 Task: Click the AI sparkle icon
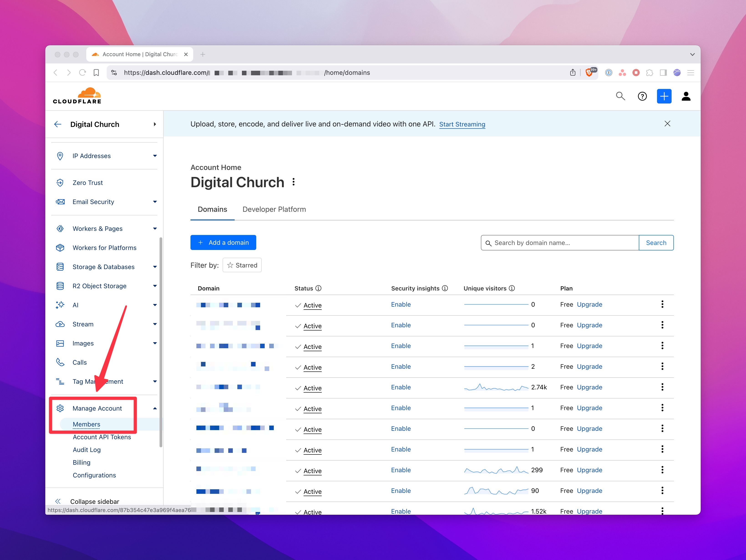(x=60, y=305)
